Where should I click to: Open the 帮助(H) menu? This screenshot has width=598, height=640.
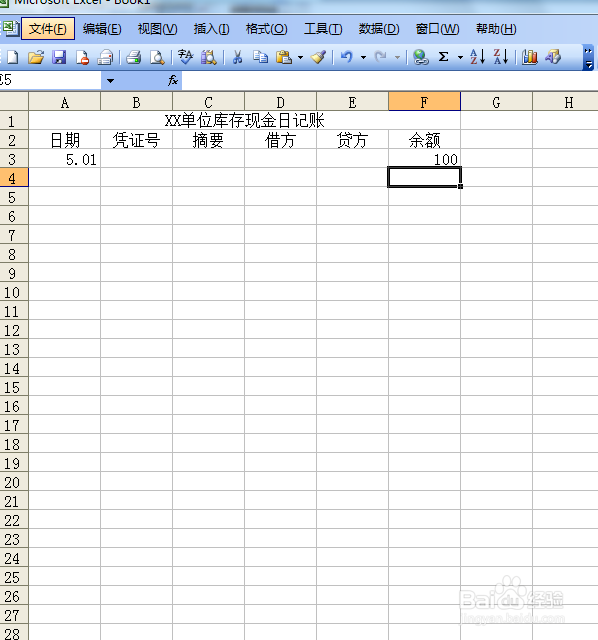496,29
